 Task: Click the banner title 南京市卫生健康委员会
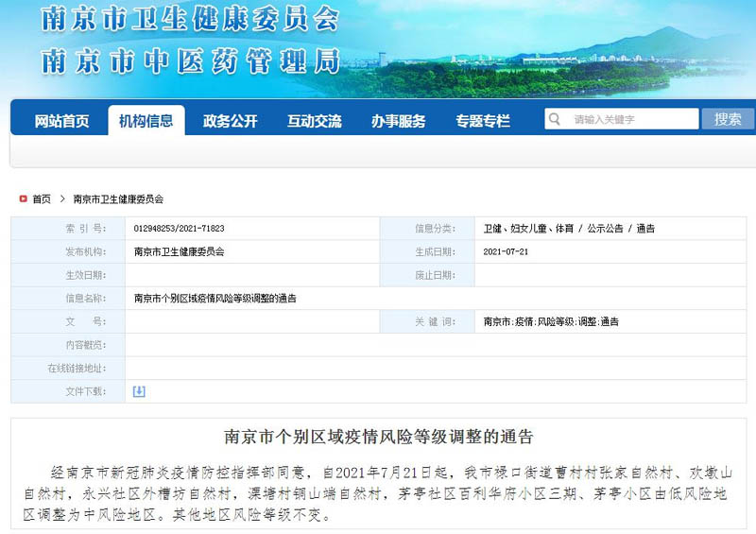[x=191, y=19]
